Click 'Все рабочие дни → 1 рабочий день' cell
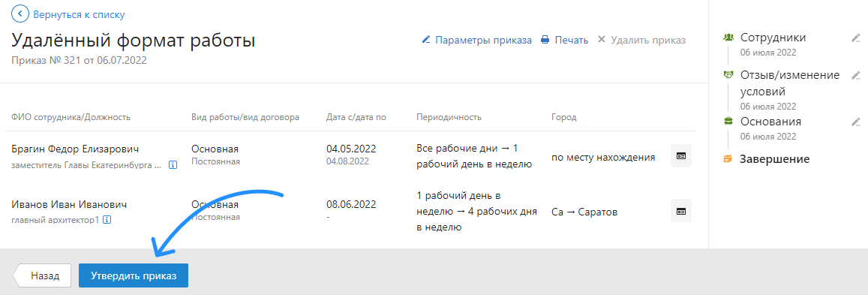Screen dimensions: 868x295 [x=474, y=156]
